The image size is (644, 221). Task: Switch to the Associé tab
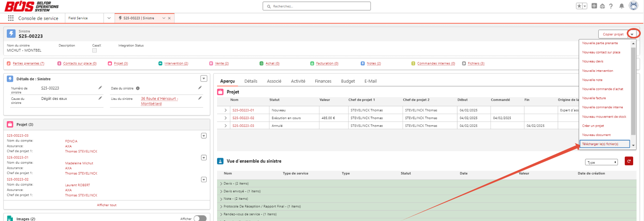coord(274,81)
